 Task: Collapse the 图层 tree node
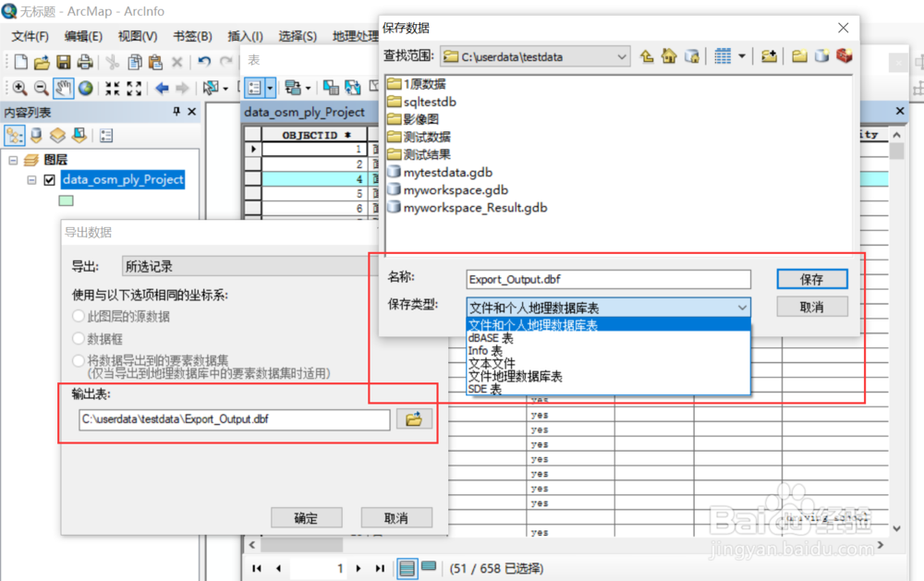pyautogui.click(x=13, y=161)
